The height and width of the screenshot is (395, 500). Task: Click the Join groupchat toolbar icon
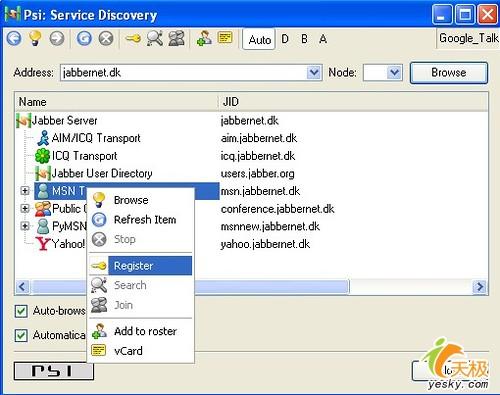176,38
